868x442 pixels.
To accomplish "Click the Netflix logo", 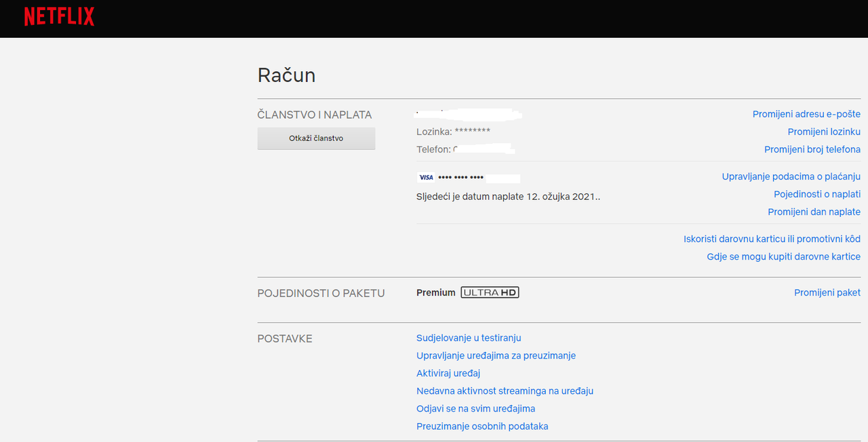I will (59, 17).
